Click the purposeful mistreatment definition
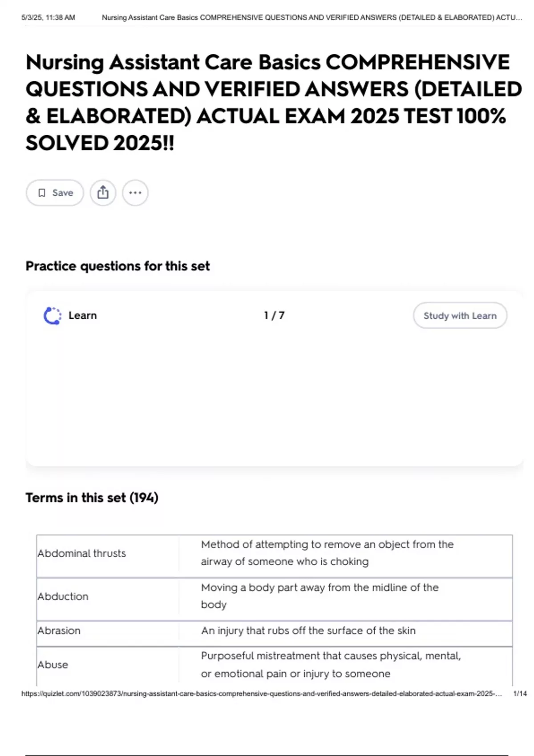The image size is (534, 756). tap(331, 665)
